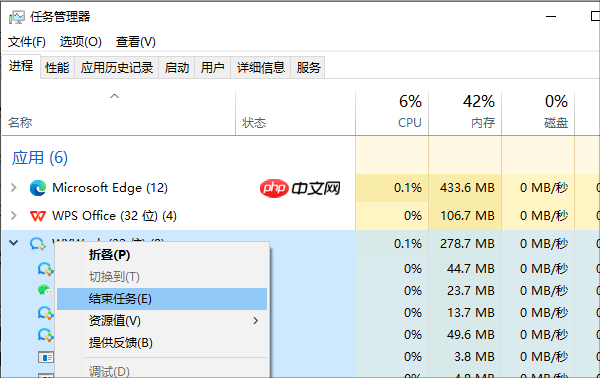Collapse the expanded WXWork process group

coord(14,243)
